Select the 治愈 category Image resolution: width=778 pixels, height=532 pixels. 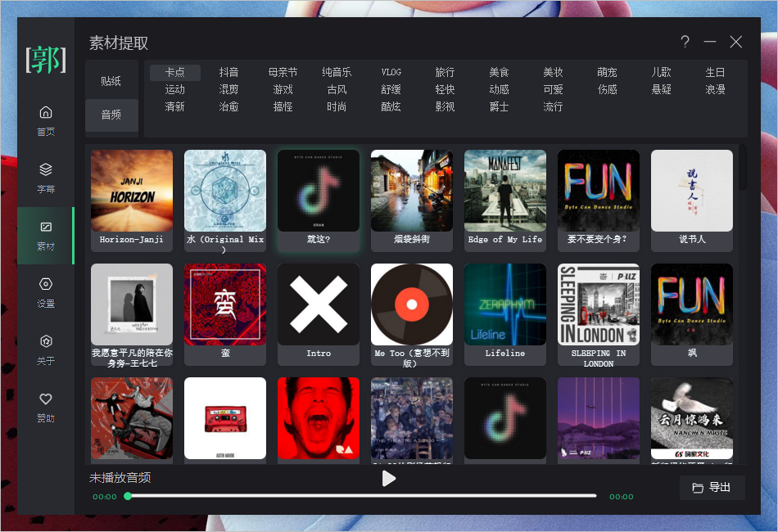(x=228, y=106)
